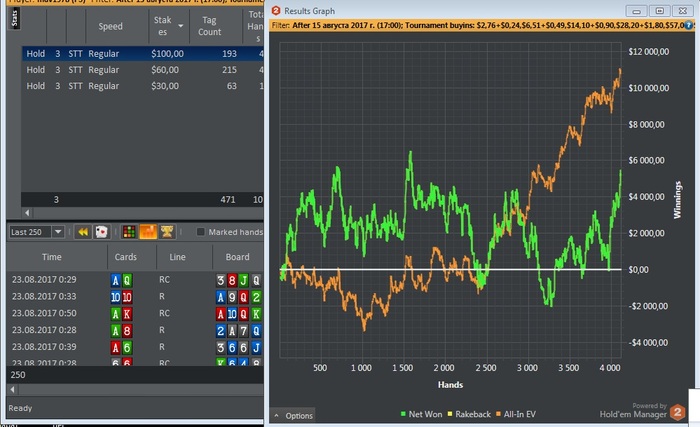Maximize the Results Graph window
Screen dimensions: 700x427
[x=660, y=11]
